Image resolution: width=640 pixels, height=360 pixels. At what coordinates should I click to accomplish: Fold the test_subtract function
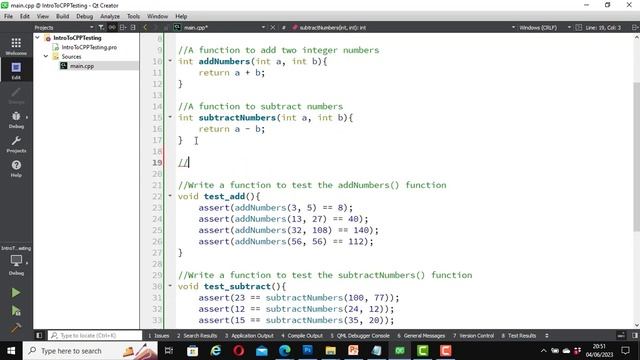(170, 286)
